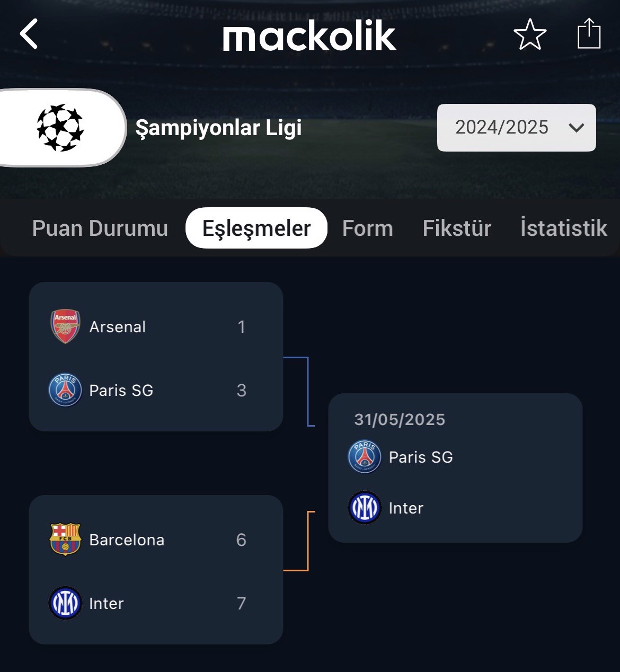Viewport: 620px width, 672px height.
Task: Open the Fikstür tab
Action: [x=457, y=228]
